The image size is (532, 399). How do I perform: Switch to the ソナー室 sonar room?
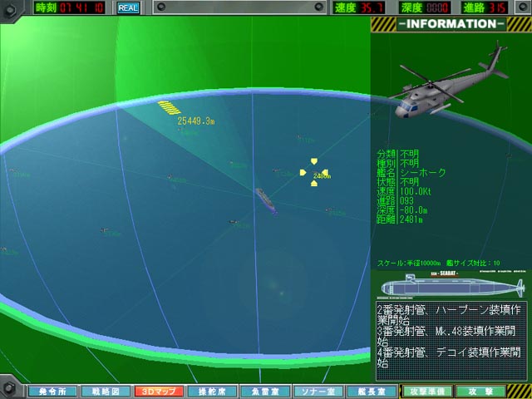point(318,392)
